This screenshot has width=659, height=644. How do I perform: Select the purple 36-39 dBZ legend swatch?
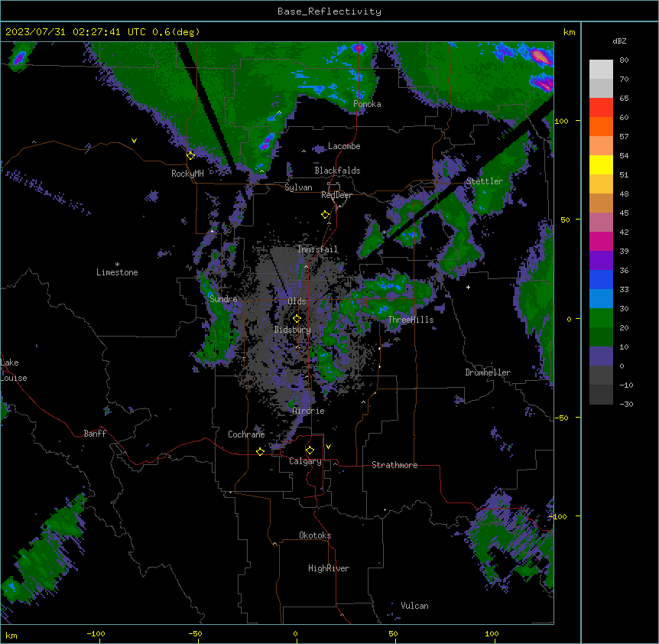(601, 261)
